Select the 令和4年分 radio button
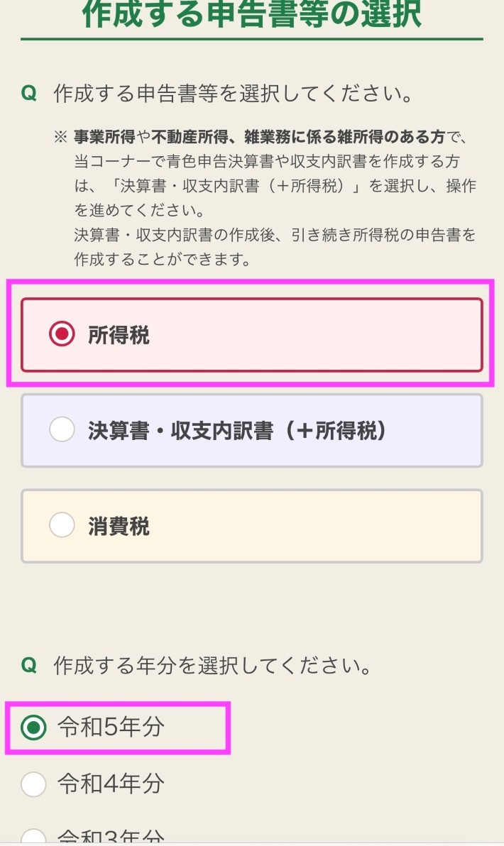 (33, 784)
